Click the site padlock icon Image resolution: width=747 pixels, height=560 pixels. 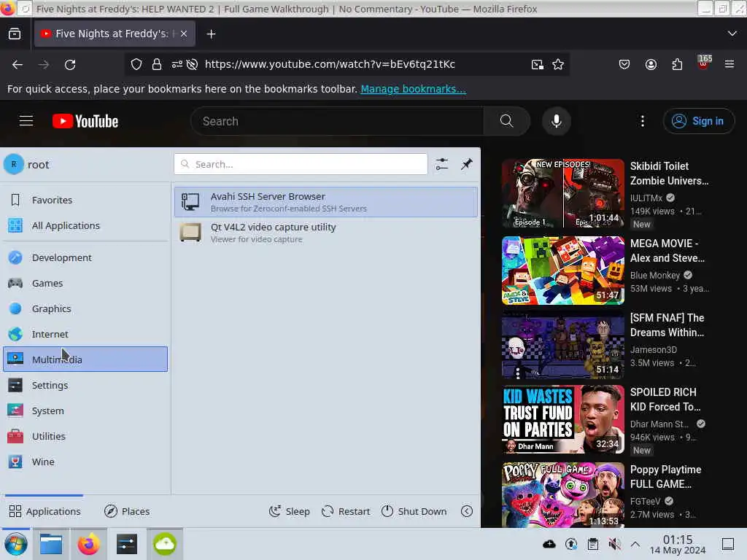[x=157, y=64]
